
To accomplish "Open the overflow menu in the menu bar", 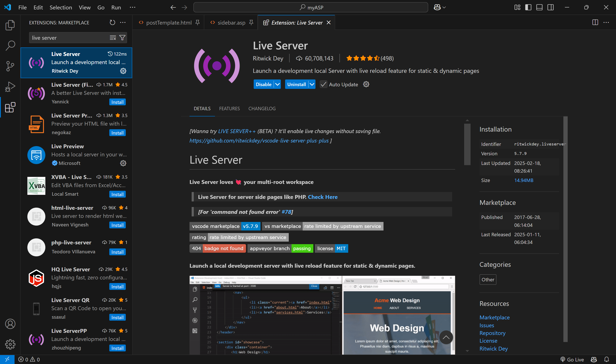I will 133,7.
